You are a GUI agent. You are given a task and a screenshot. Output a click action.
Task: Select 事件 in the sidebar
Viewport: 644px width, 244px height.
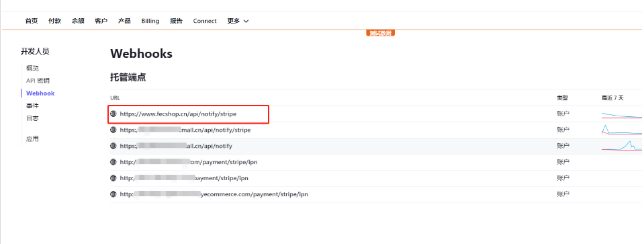tap(32, 106)
